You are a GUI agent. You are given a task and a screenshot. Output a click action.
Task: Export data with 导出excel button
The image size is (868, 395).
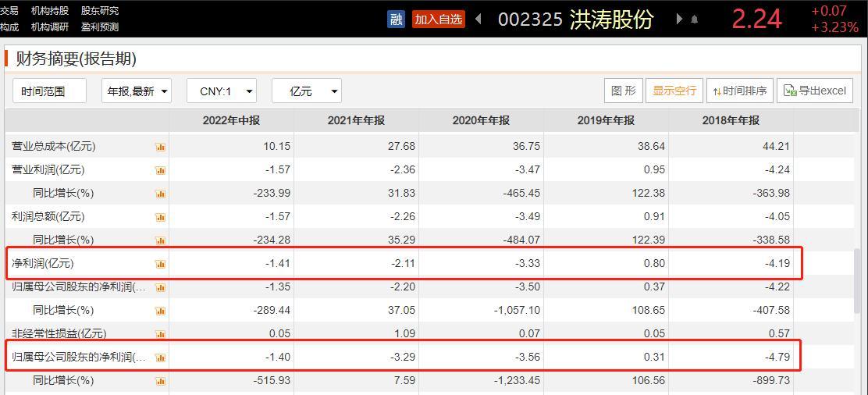tap(815, 91)
